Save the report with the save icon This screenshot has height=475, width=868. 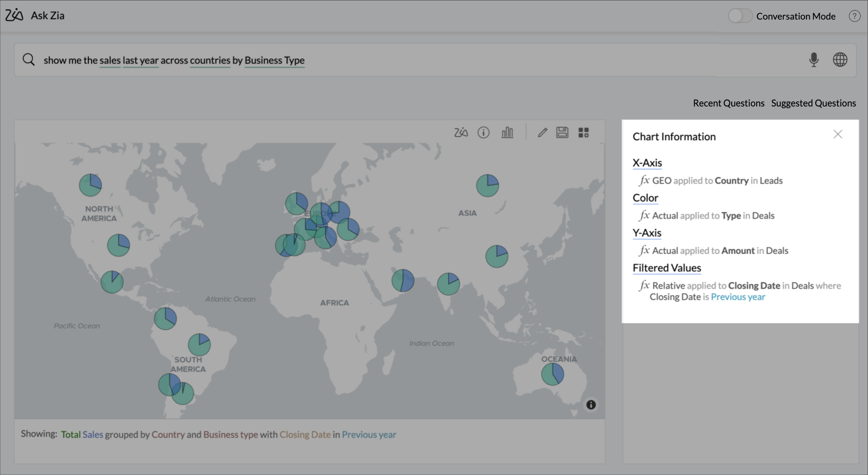click(x=562, y=133)
